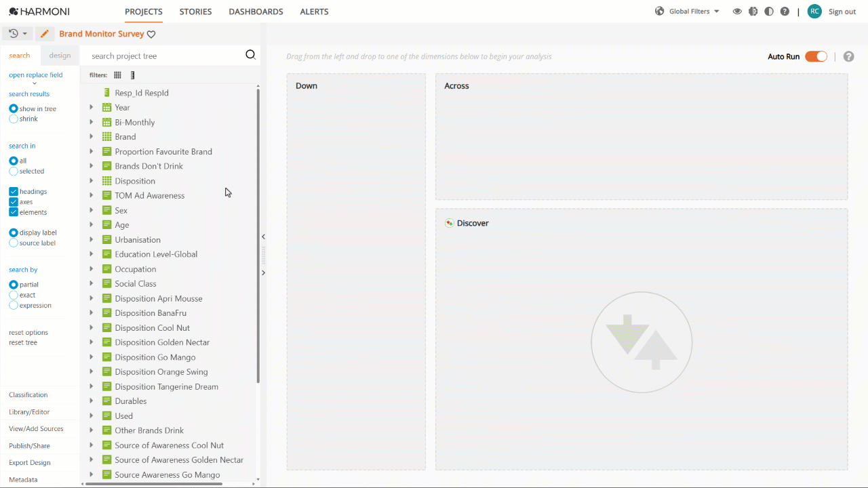
Task: Select search in selected radio
Action: coord(14,171)
